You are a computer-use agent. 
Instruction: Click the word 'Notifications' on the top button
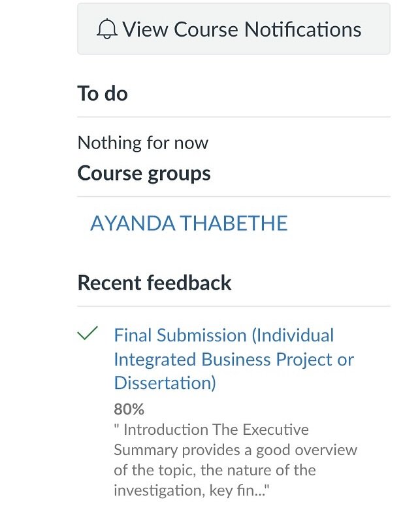[x=302, y=29]
